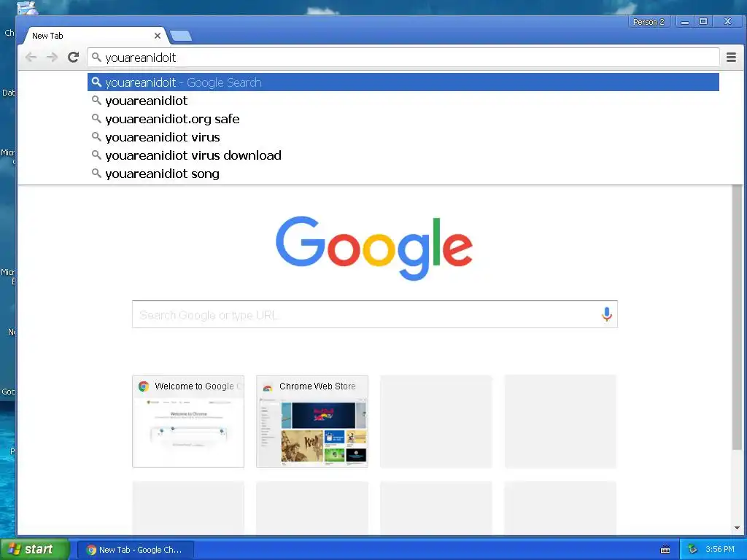
Task: Choose the 'youareanidiot.org safe' suggestion
Action: (x=403, y=119)
